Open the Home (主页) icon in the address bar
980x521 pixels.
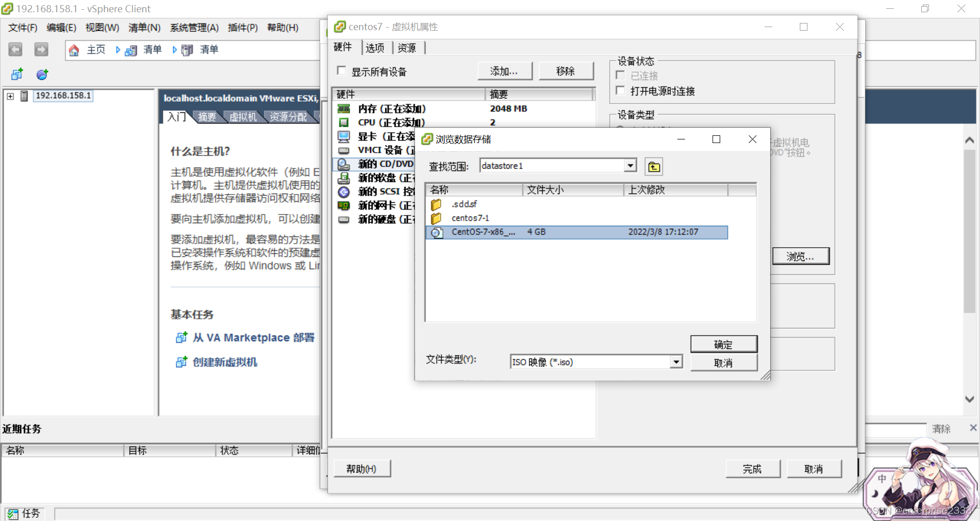coord(74,50)
